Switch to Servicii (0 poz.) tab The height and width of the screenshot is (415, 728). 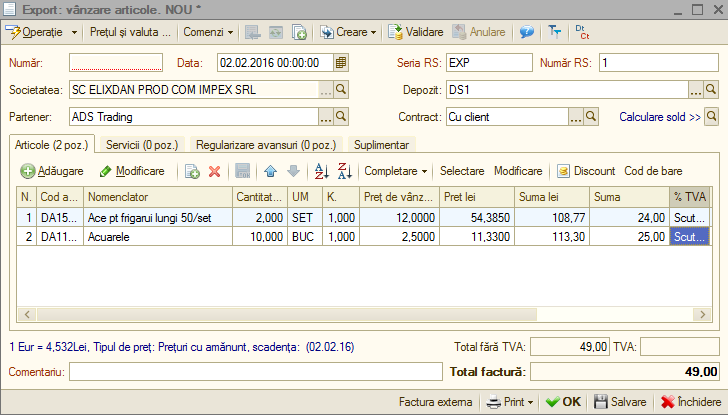142,145
